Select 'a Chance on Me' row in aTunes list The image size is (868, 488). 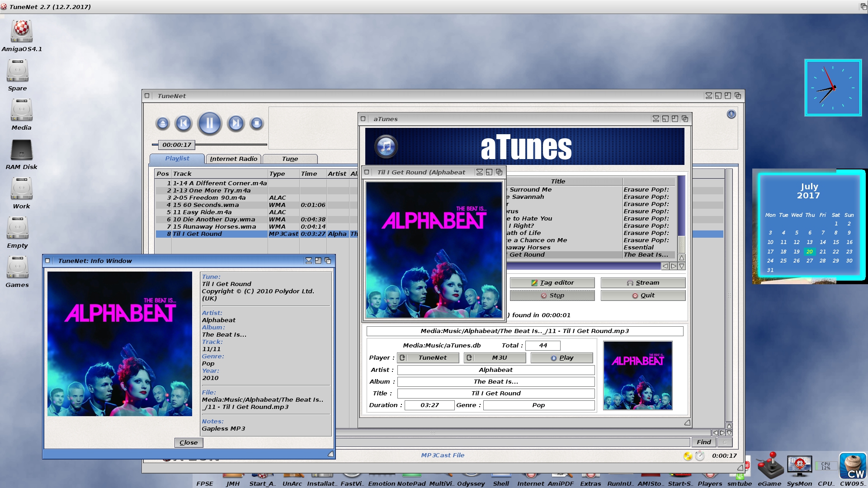tap(591, 240)
